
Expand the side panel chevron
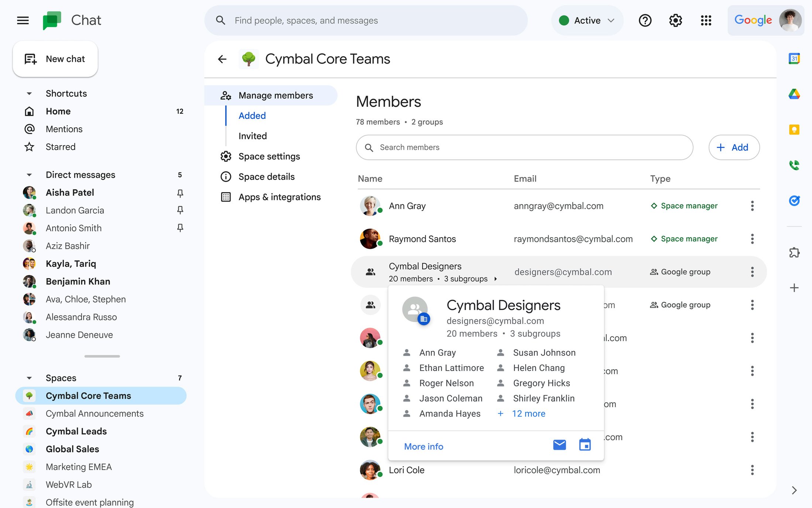[x=794, y=490]
